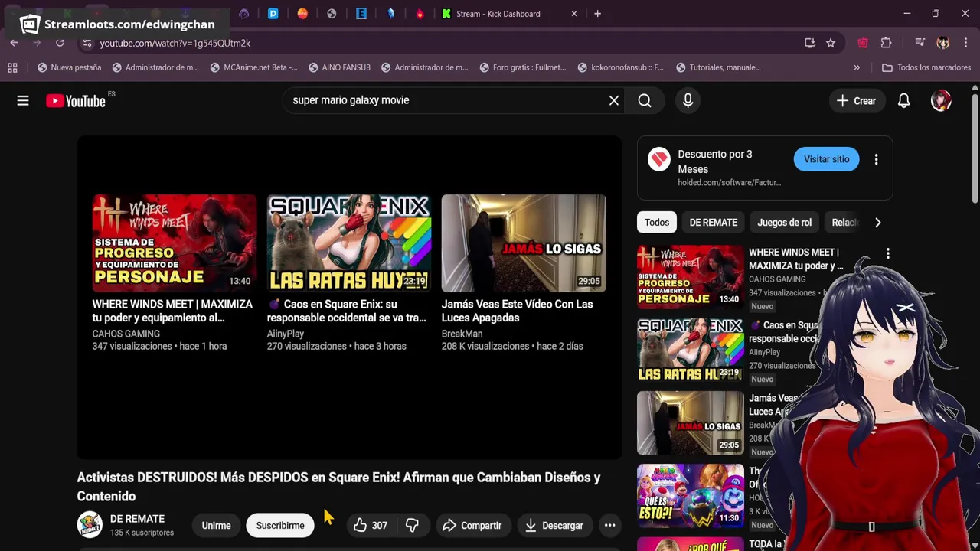Open the Square Enix end-screen video thumbnail
Viewport: 980px width, 551px height.
[x=349, y=243]
